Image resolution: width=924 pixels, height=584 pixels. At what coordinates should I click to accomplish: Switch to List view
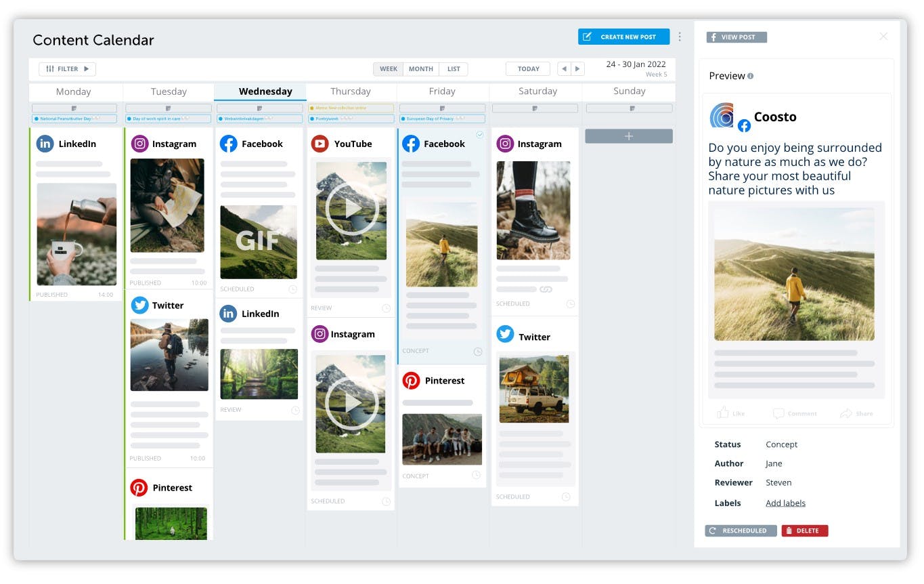[454, 69]
